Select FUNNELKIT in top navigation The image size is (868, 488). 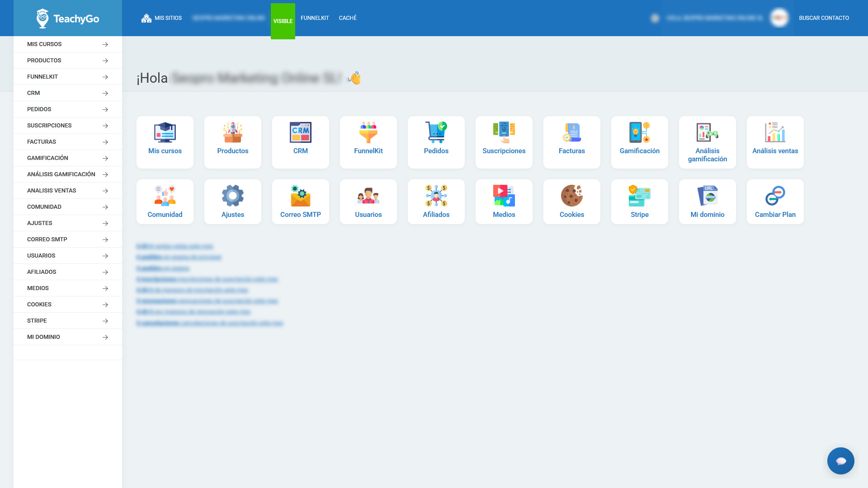315,18
